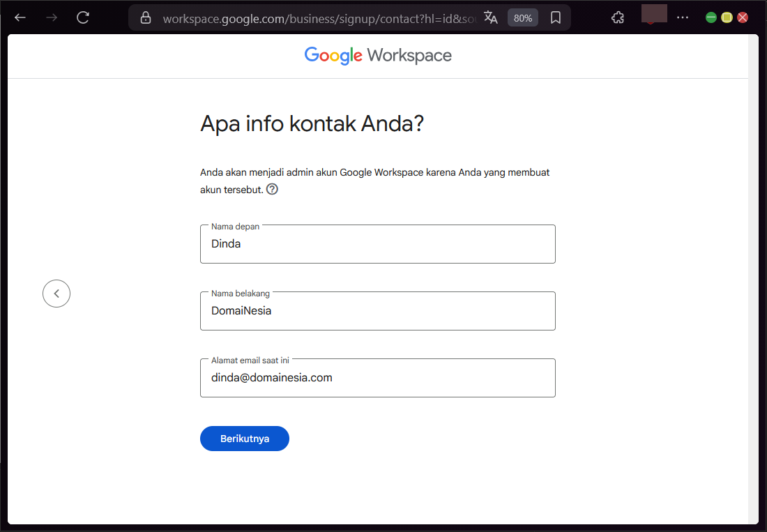Open the translate page icon

(491, 18)
